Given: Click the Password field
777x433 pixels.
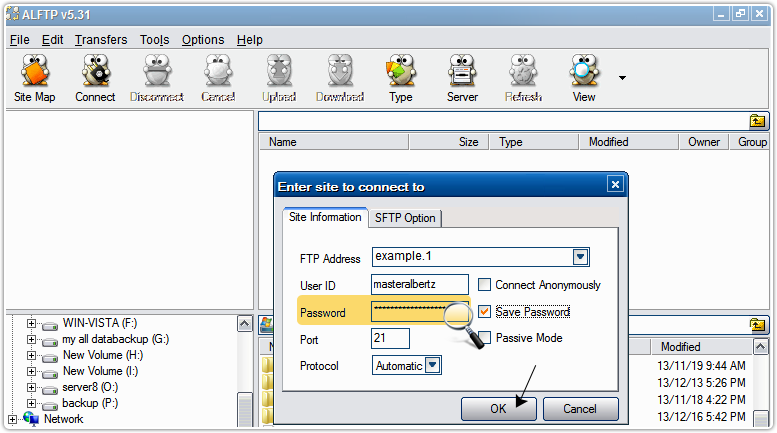Looking at the screenshot, I should click(420, 312).
